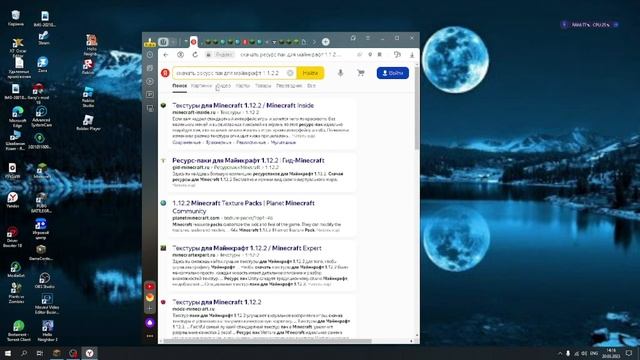Click the blue Войти login button

point(393,73)
